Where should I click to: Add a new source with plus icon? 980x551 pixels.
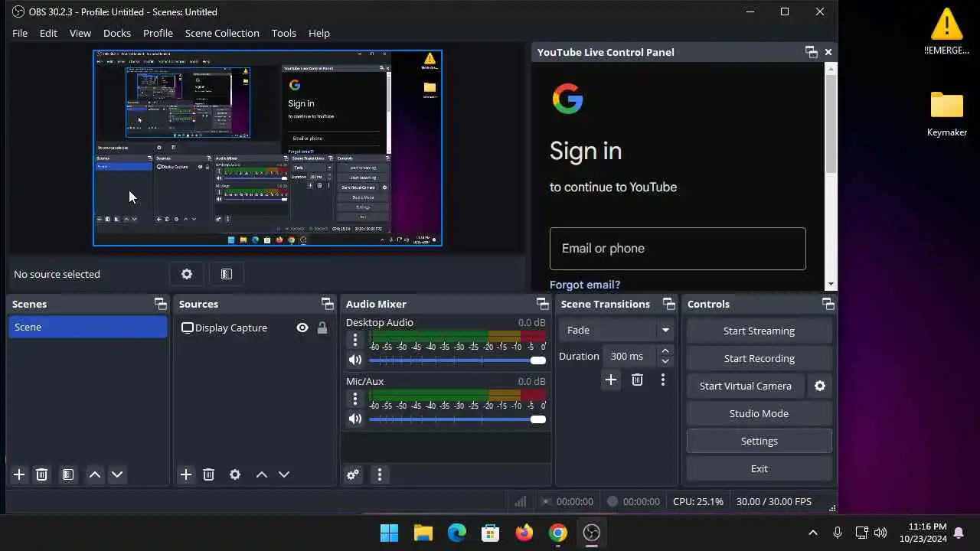click(x=186, y=474)
